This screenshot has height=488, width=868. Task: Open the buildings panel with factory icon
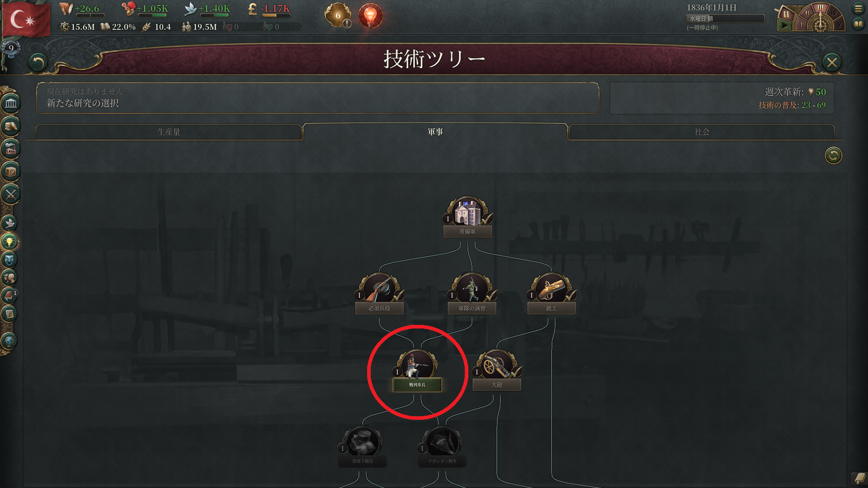[10, 149]
